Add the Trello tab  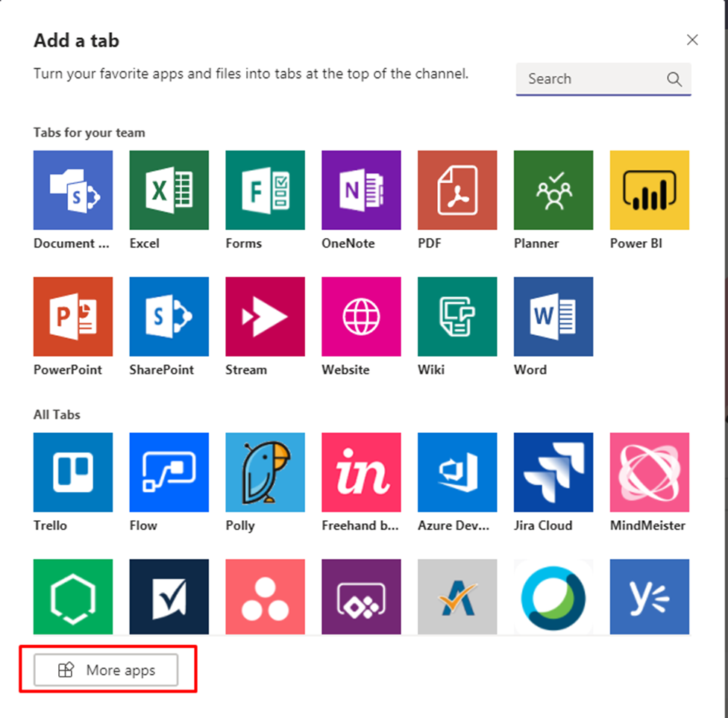click(x=73, y=472)
